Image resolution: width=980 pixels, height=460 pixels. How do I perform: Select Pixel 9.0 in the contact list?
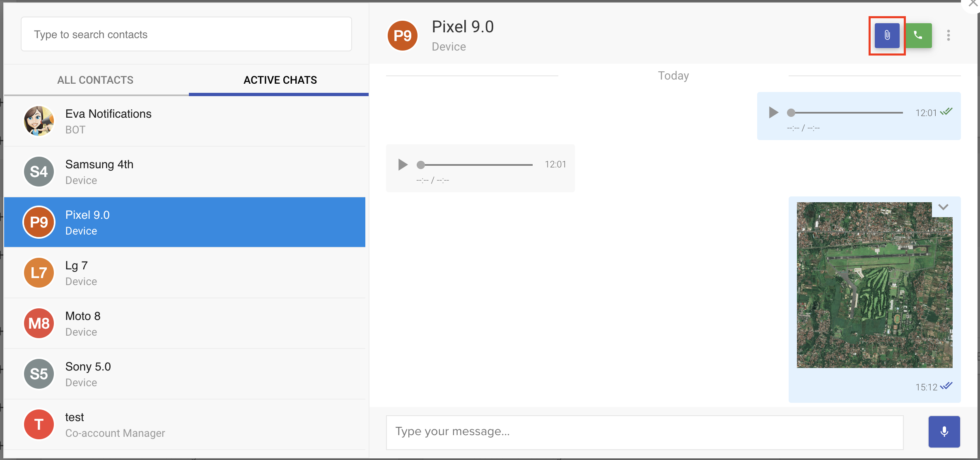pos(185,222)
